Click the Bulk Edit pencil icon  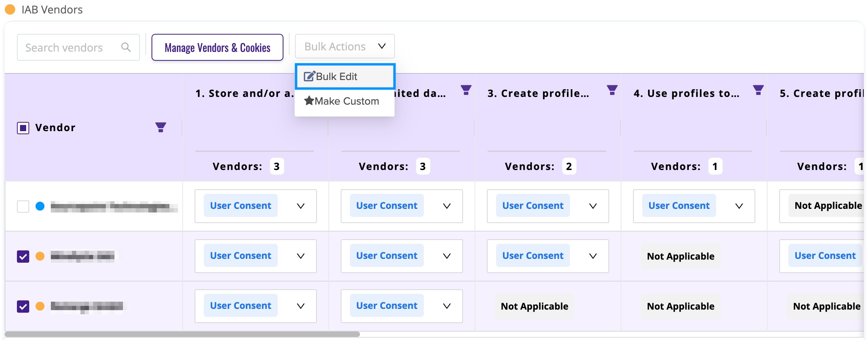(x=309, y=76)
